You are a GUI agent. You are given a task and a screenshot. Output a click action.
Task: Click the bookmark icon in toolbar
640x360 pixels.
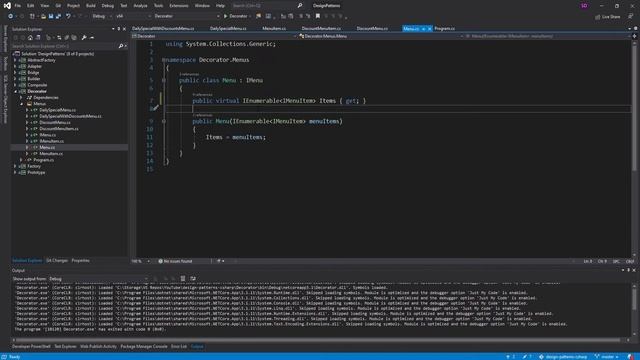[318, 16]
